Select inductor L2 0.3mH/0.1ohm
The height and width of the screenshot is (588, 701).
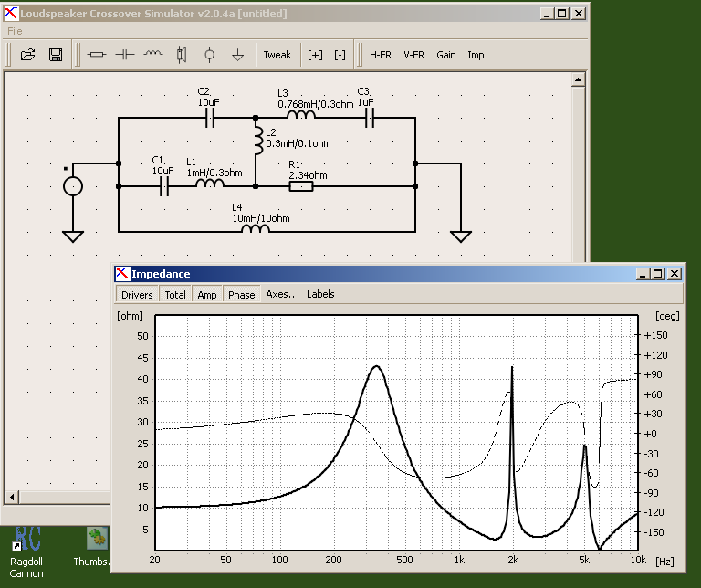tap(258, 141)
